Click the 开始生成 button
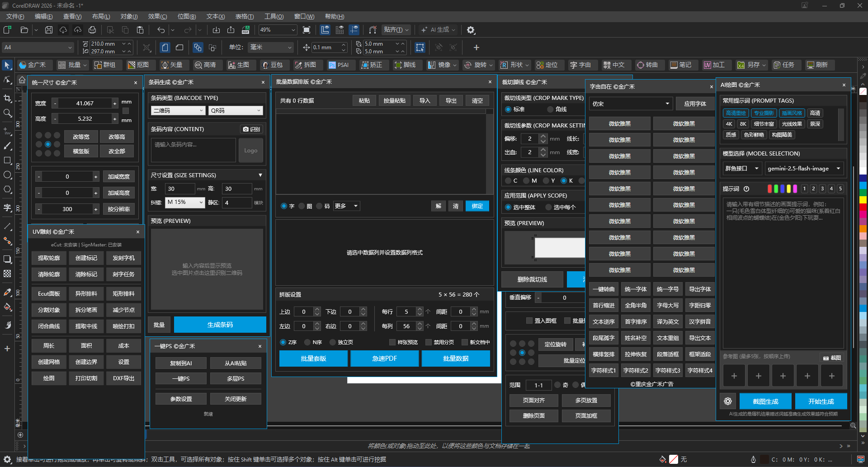This screenshot has width=868, height=467. pos(821,401)
